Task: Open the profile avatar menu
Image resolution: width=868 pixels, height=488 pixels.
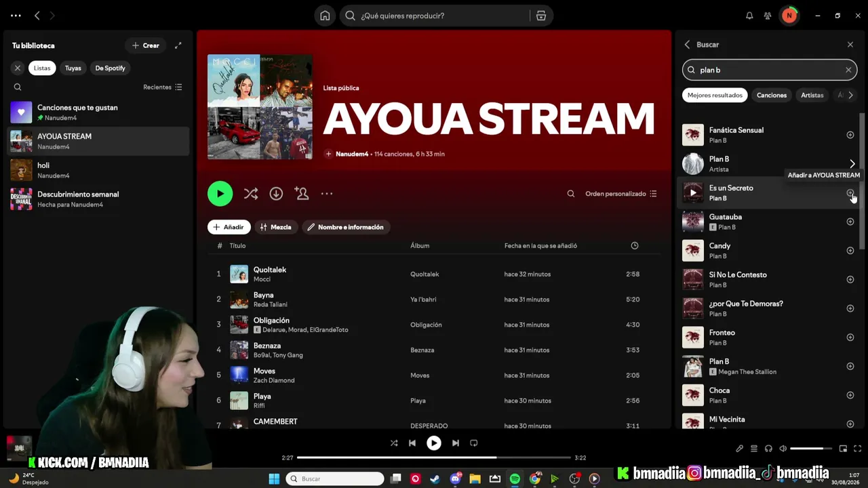Action: pyautogui.click(x=789, y=16)
